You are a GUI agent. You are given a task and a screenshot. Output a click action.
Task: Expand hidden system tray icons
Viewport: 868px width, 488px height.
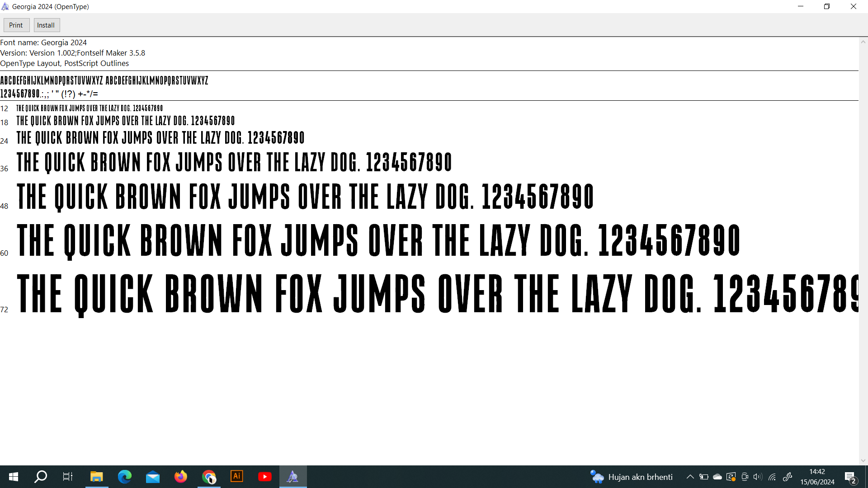[690, 477]
